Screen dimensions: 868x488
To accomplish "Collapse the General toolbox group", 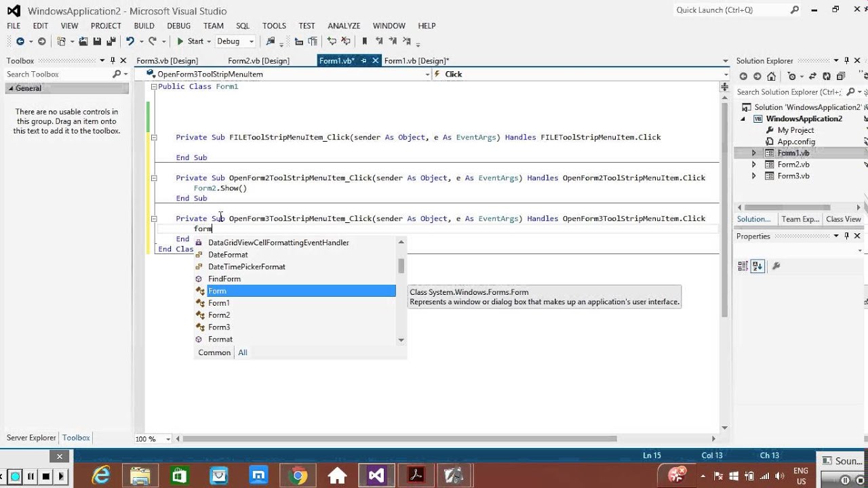I will point(10,88).
